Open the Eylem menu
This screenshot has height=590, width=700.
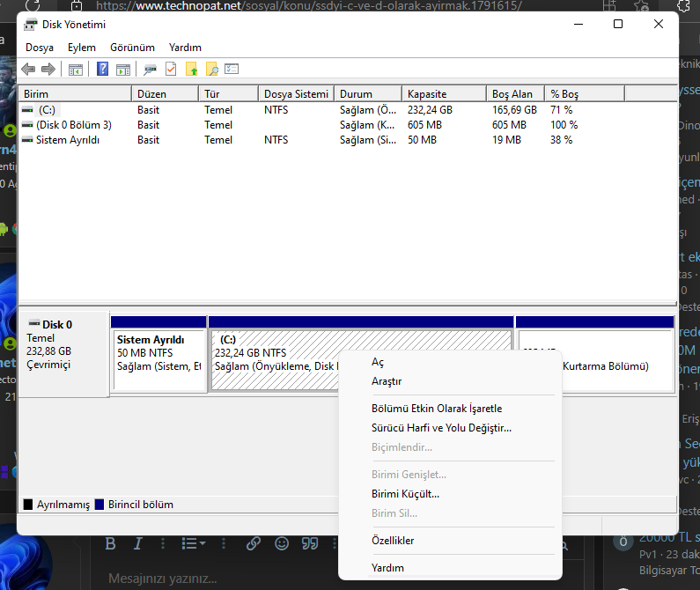coord(82,48)
